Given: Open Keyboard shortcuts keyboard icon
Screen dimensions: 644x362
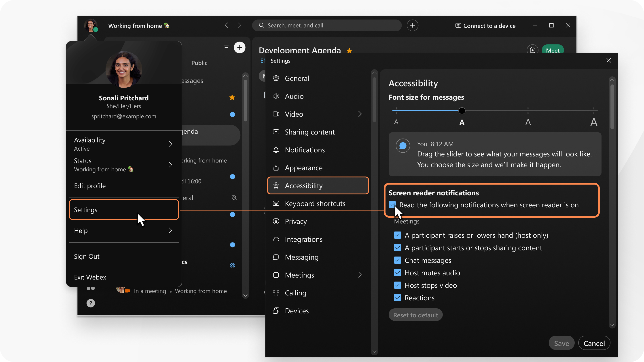Looking at the screenshot, I should pos(276,204).
